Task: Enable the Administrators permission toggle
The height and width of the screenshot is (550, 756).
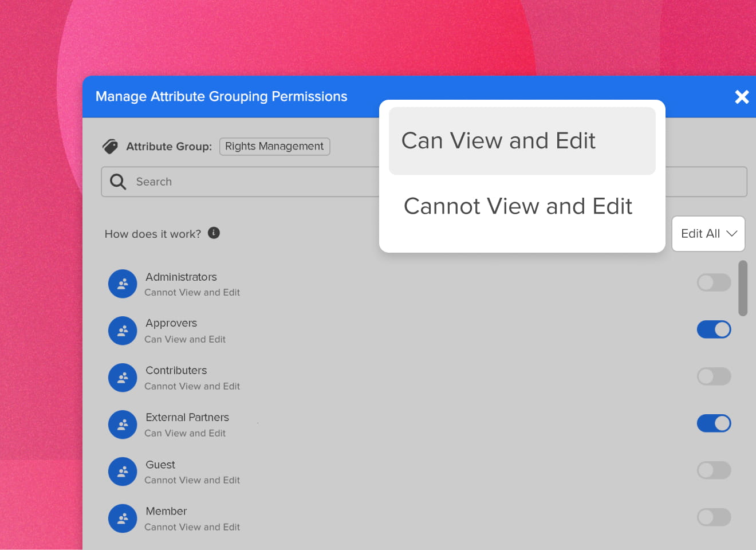Action: click(714, 282)
